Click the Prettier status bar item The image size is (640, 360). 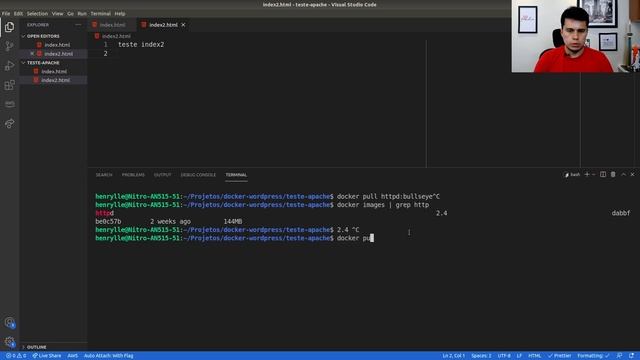[x=560, y=356]
